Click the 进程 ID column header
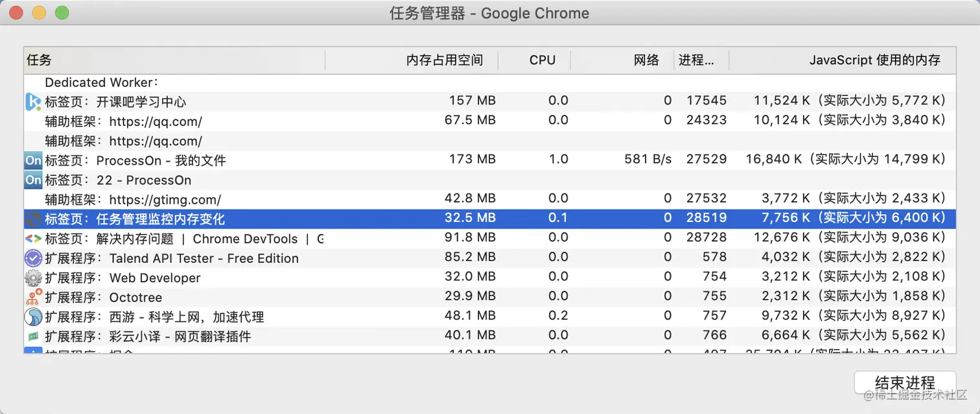The width and height of the screenshot is (980, 414). pyautogui.click(x=696, y=60)
